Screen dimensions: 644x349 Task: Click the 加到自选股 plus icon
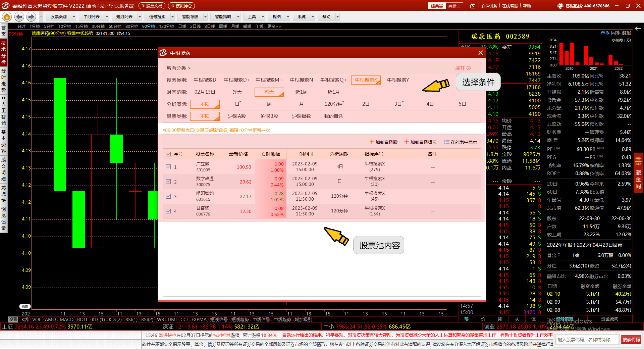(x=371, y=142)
